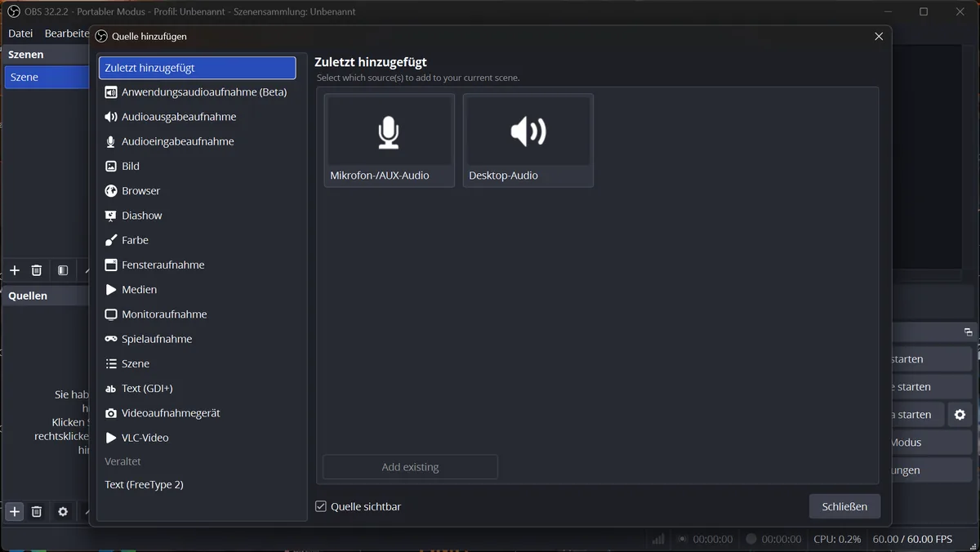The height and width of the screenshot is (552, 980).
Task: Click the Schließen button
Action: click(844, 506)
